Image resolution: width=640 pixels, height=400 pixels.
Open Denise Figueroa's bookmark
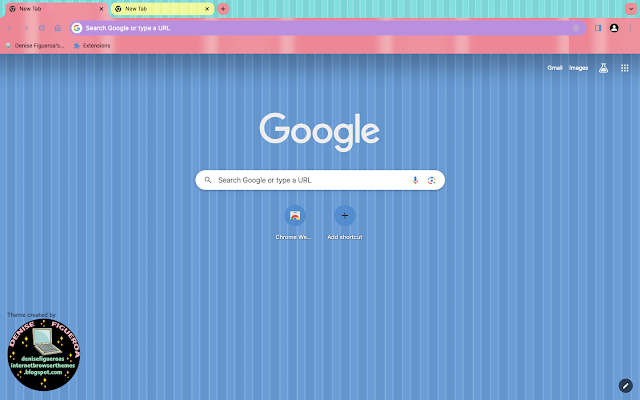point(35,46)
